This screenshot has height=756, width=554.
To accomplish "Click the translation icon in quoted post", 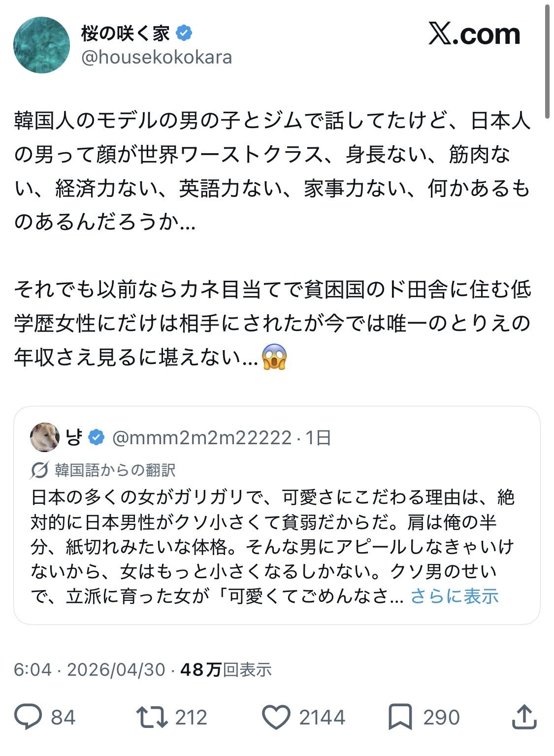I will pos(39,470).
